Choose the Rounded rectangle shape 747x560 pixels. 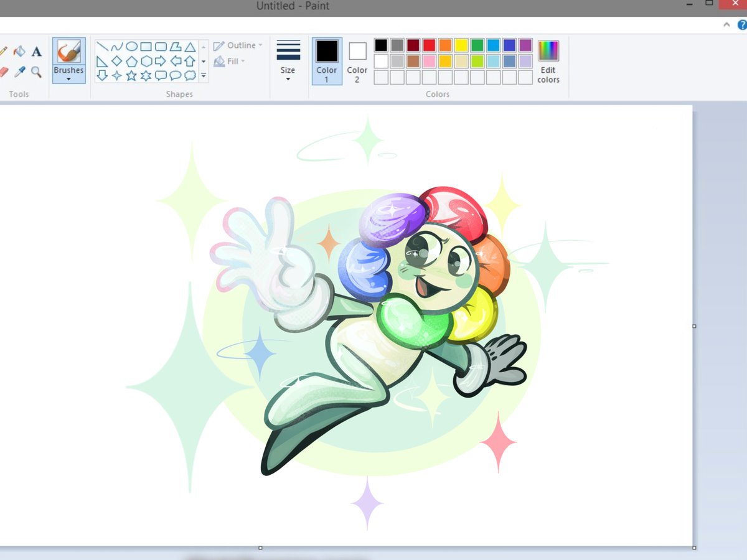click(161, 47)
